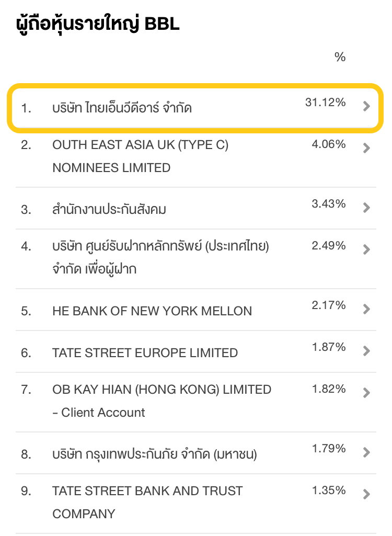
Task: Open SOUTH EAST ASIA UK NOMINEES LIMITED entry
Action: coord(196,157)
